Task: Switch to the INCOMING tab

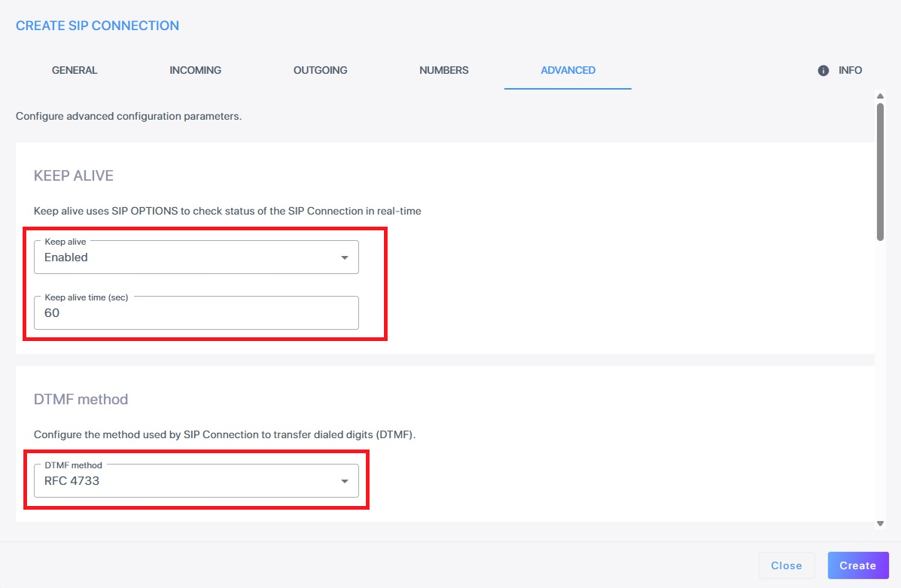Action: [x=195, y=70]
